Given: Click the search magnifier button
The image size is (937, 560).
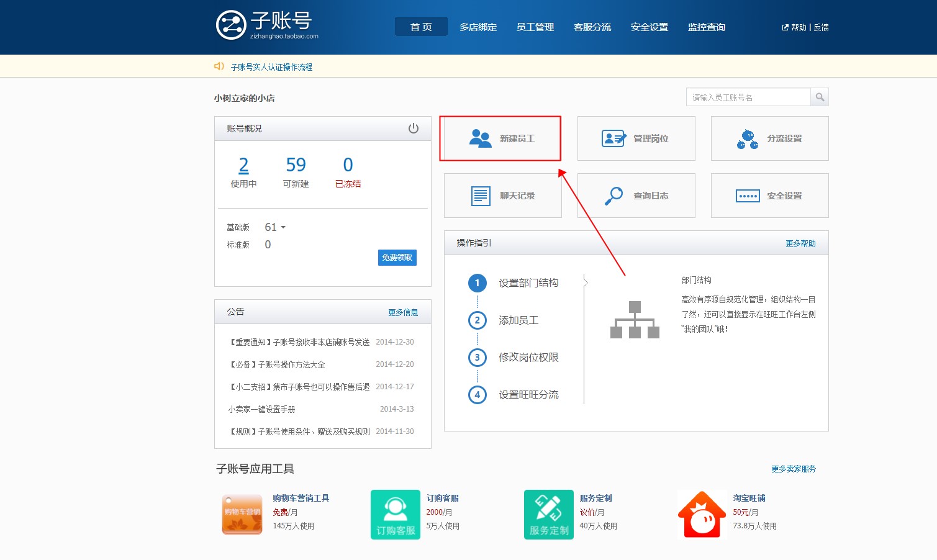Looking at the screenshot, I should (x=820, y=97).
